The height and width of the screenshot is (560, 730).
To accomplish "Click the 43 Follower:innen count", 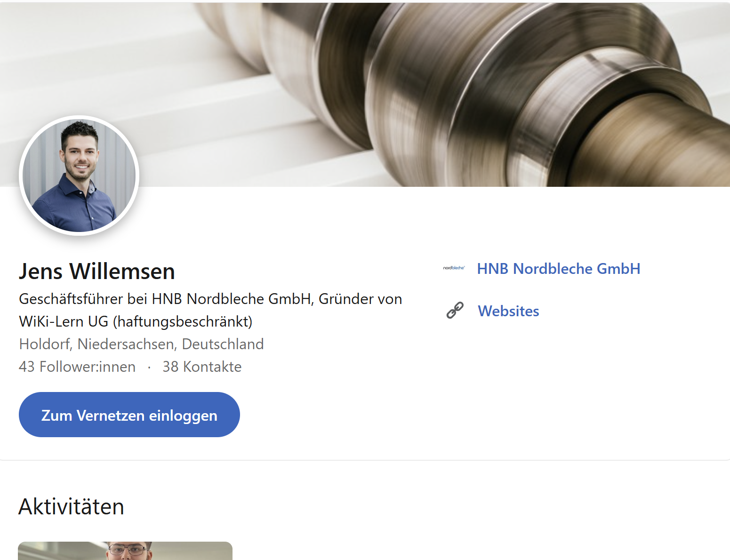I will click(x=77, y=367).
